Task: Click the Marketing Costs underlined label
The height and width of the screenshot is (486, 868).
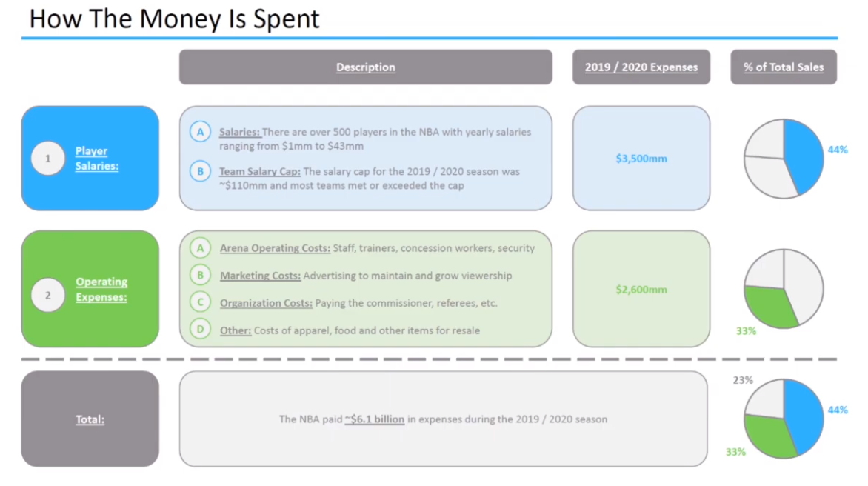Action: (260, 276)
